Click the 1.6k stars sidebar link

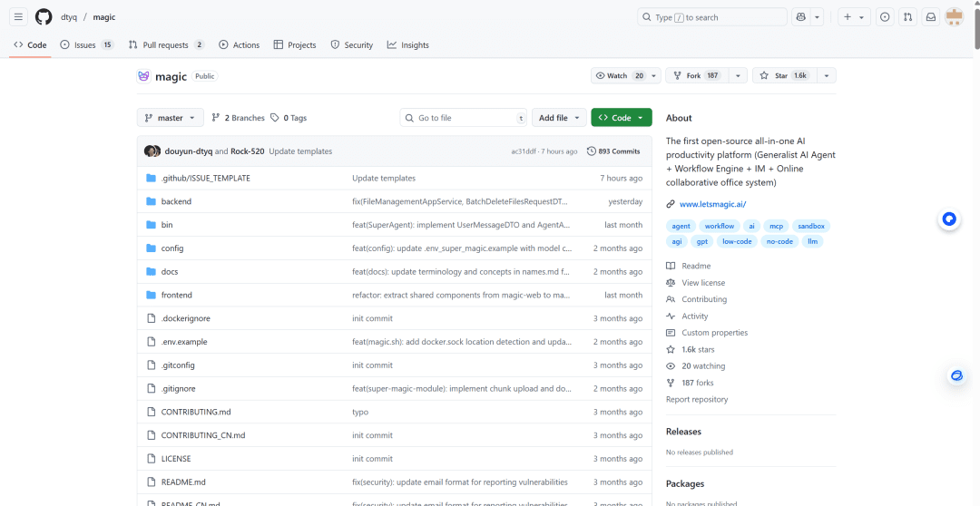(698, 349)
